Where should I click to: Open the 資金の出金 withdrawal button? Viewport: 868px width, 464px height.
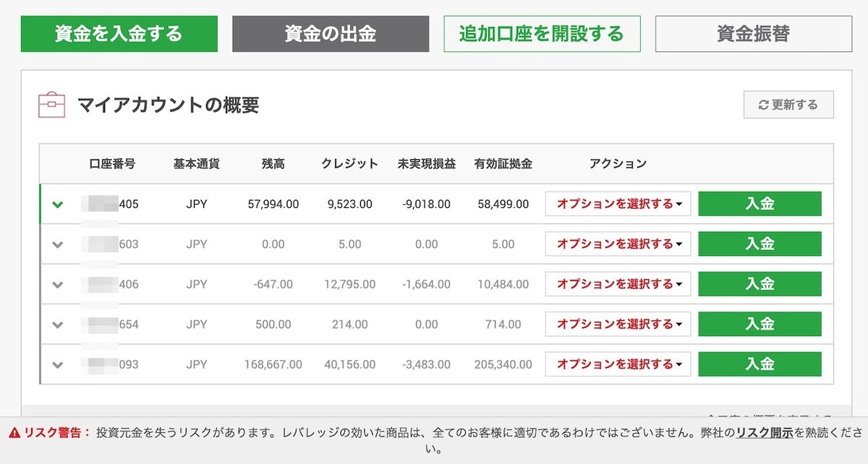pos(331,34)
